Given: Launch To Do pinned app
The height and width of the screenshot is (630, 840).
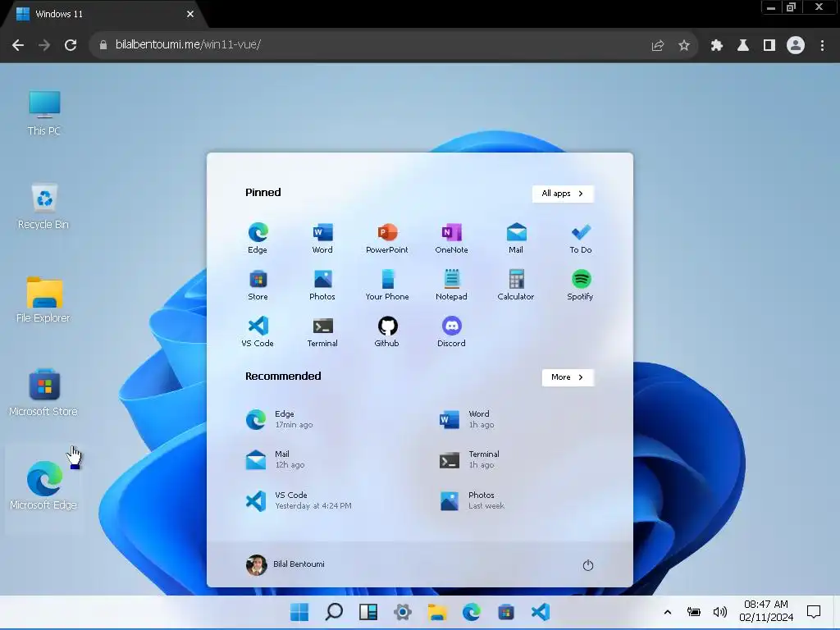Looking at the screenshot, I should click(x=581, y=238).
